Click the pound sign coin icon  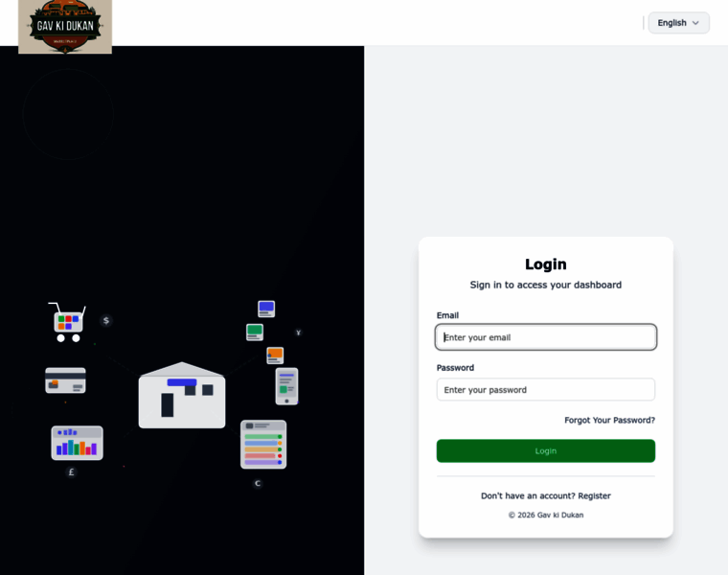(71, 471)
